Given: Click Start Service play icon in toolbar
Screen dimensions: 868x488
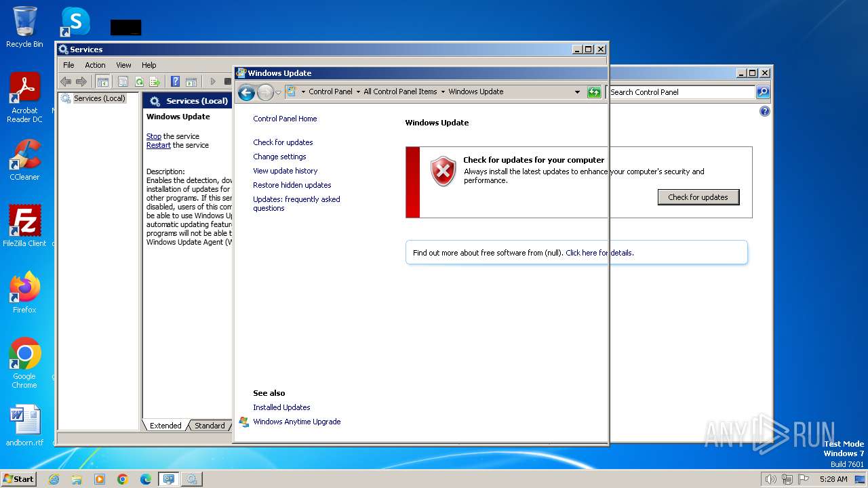Looking at the screenshot, I should pos(212,81).
